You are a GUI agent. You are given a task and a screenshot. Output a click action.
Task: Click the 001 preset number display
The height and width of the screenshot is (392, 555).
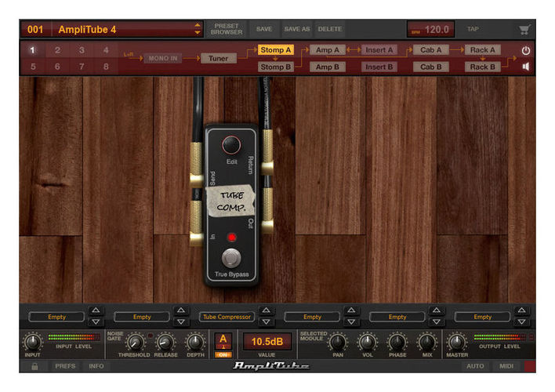tap(35, 29)
